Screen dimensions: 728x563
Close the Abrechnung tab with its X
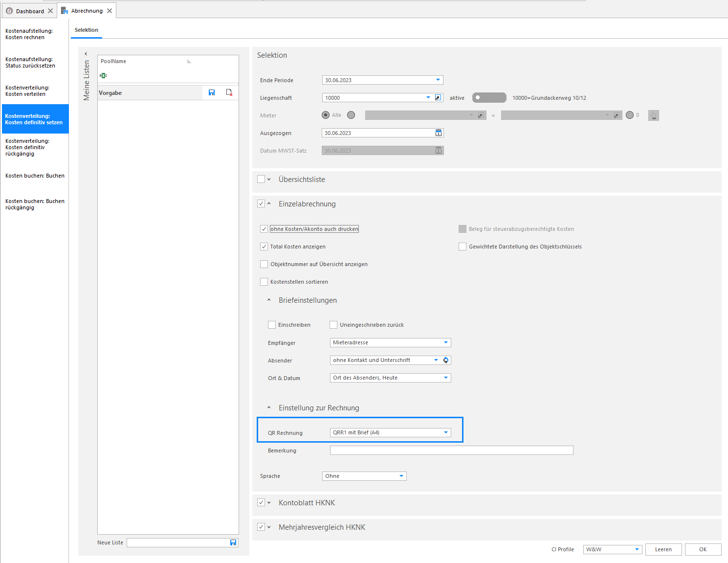pos(110,11)
